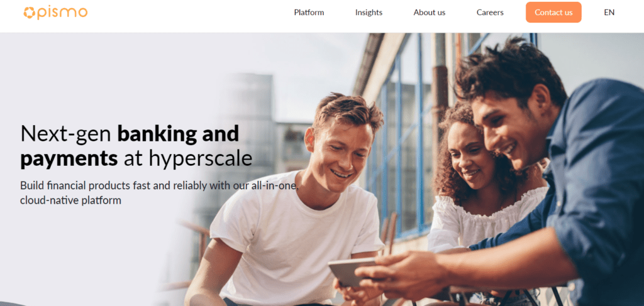Image resolution: width=644 pixels, height=306 pixels.
Task: Click the Pismo flower logo icon
Action: [29, 13]
